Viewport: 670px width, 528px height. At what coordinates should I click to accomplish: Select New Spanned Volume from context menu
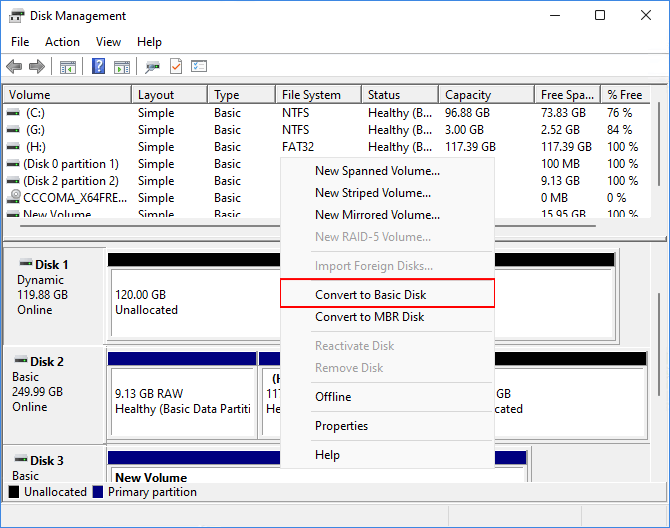click(377, 171)
